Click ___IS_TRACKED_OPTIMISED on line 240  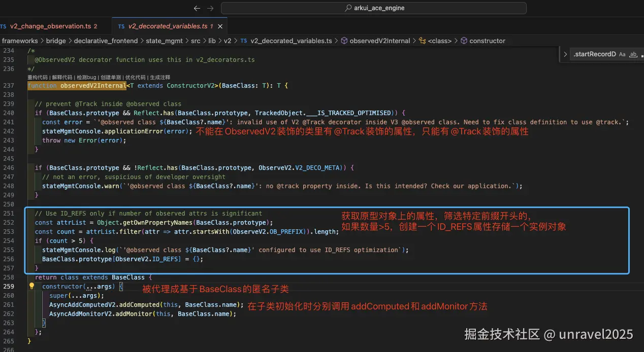coord(348,113)
